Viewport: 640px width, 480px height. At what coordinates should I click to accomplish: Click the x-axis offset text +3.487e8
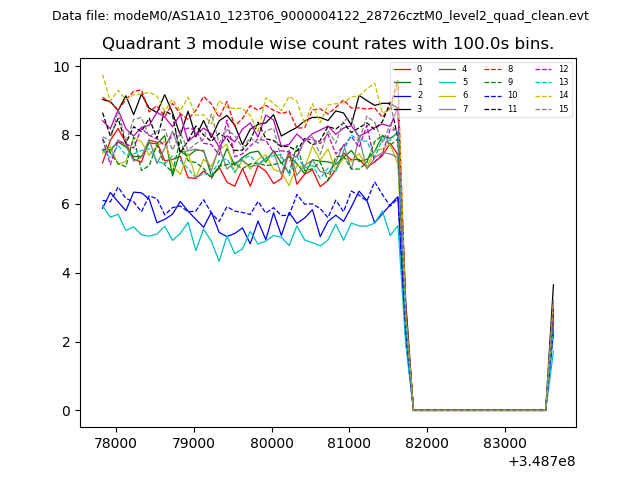pyautogui.click(x=542, y=461)
